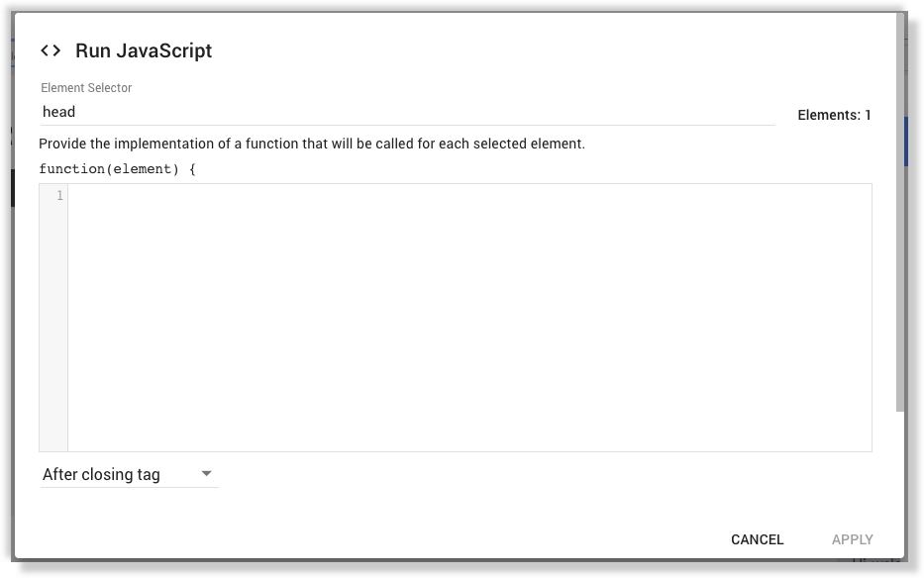Click the "Elements: 1" match counter
Screen dimensions: 924x578
(x=833, y=115)
